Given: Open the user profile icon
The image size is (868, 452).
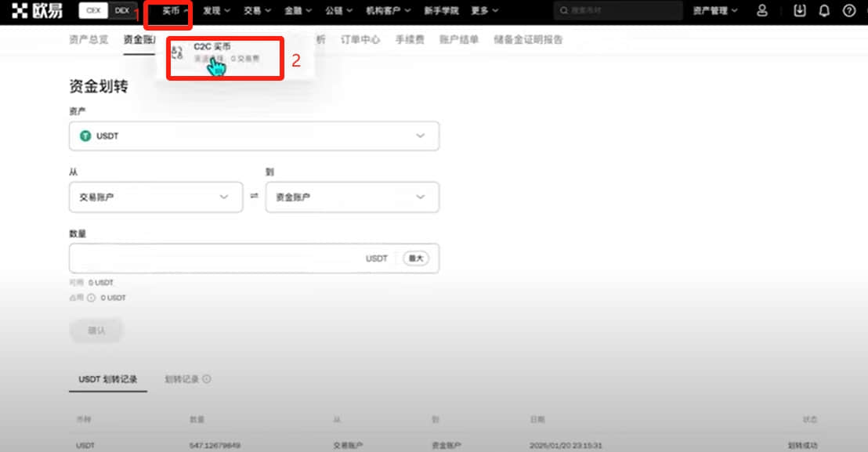Looking at the screenshot, I should [x=762, y=10].
